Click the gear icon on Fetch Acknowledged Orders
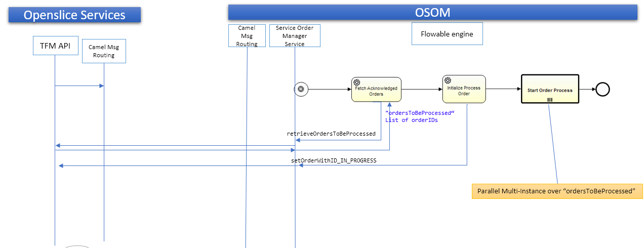 pos(357,82)
